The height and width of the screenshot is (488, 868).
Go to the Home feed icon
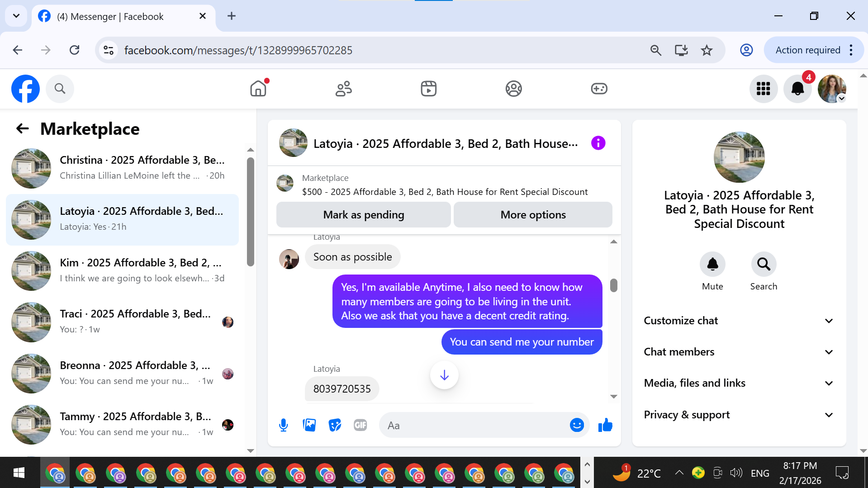[258, 89]
